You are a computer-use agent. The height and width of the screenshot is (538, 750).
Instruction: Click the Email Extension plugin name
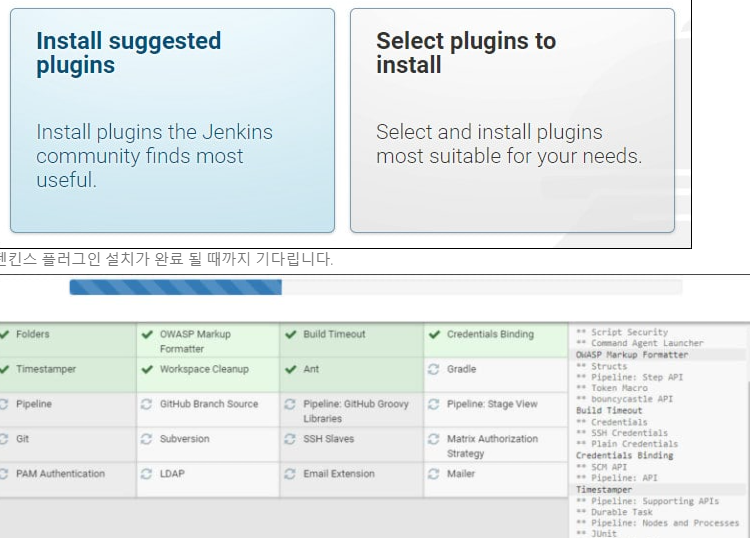tap(339, 474)
